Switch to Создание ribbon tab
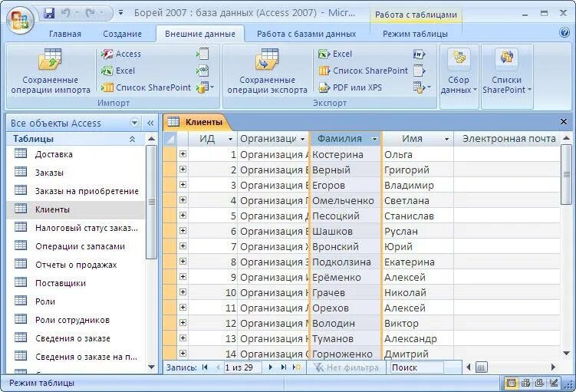576x392 pixels. (122, 34)
